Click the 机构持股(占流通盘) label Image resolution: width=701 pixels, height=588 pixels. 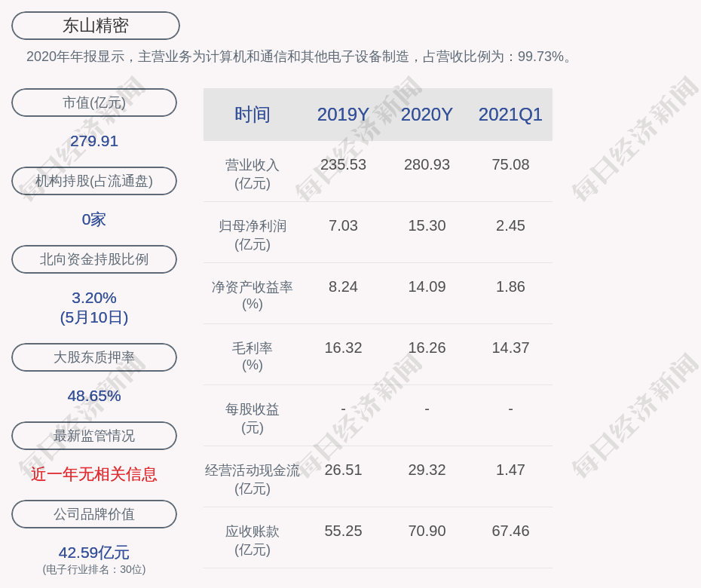94,181
